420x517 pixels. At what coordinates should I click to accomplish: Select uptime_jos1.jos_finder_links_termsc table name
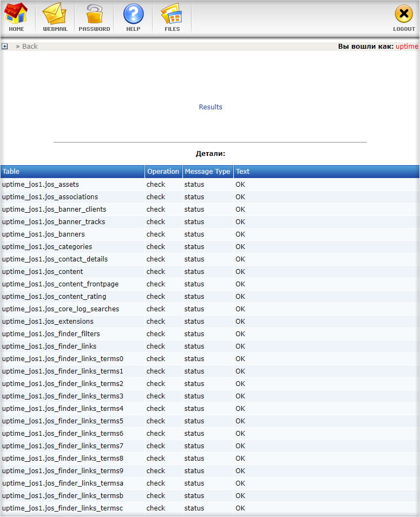point(62,508)
